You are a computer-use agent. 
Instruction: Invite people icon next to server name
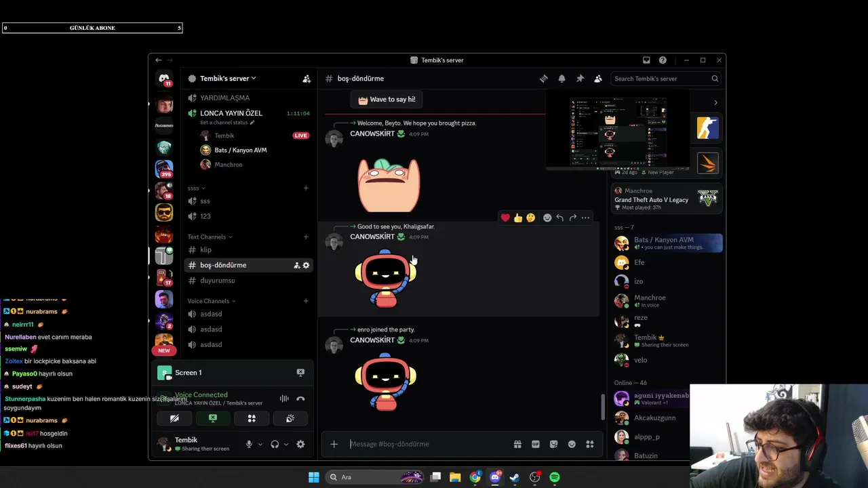pyautogui.click(x=307, y=79)
